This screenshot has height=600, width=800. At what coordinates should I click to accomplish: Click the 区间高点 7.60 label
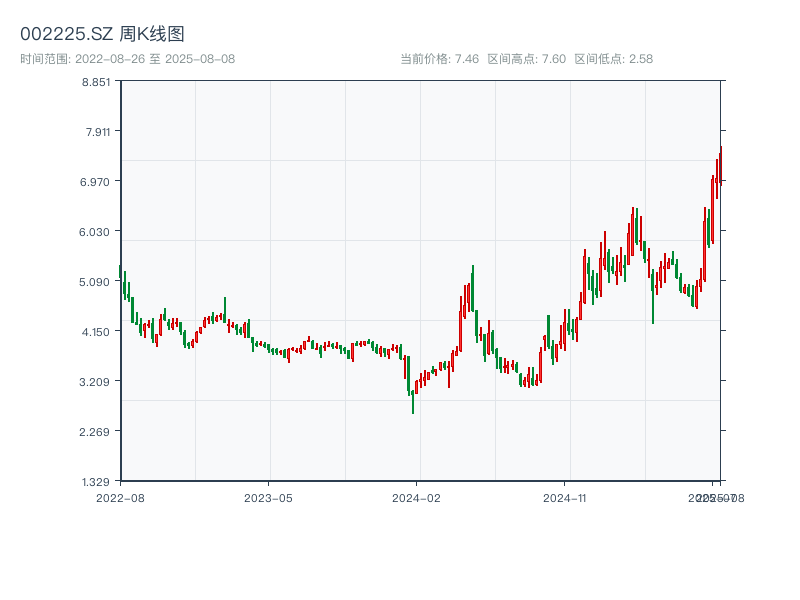tap(526, 59)
